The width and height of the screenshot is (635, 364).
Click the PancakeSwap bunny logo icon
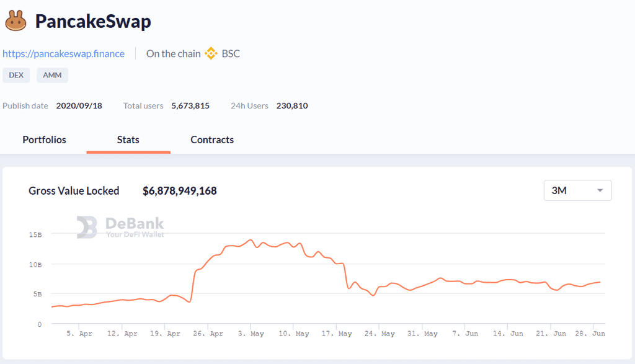[16, 20]
